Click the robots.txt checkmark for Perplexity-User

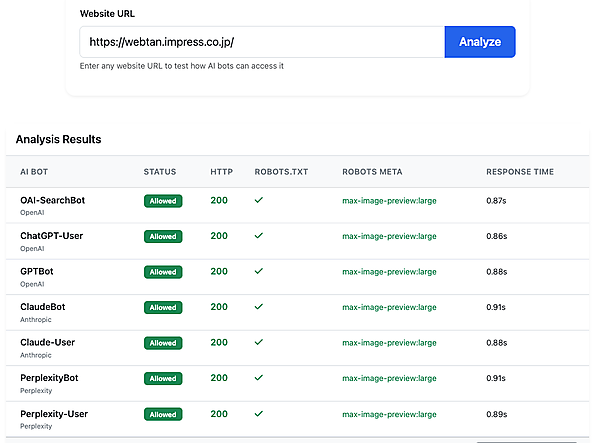point(259,413)
